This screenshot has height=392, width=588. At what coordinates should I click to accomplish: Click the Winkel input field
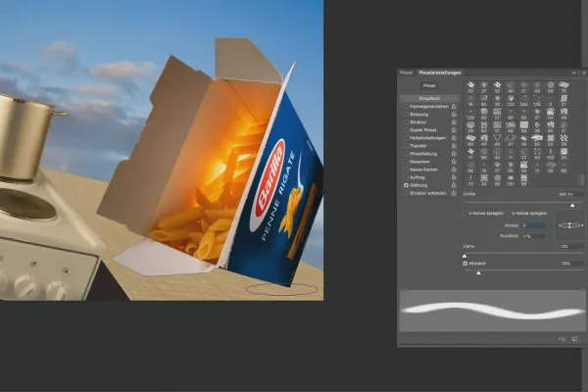(534, 225)
